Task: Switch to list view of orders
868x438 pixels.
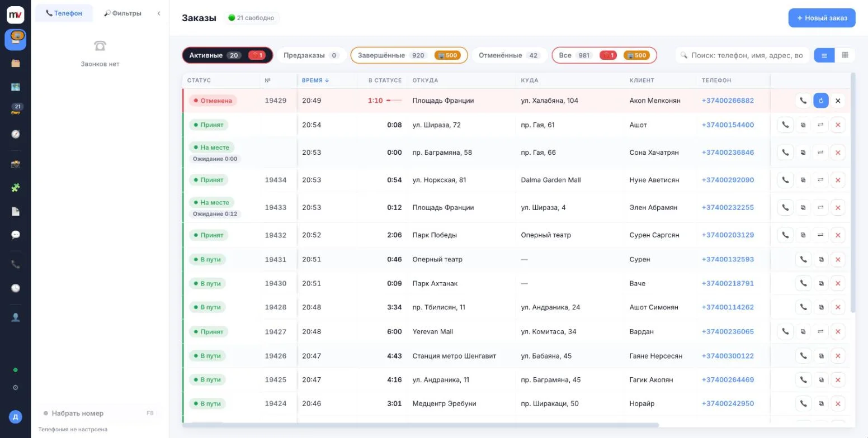Action: 824,55
